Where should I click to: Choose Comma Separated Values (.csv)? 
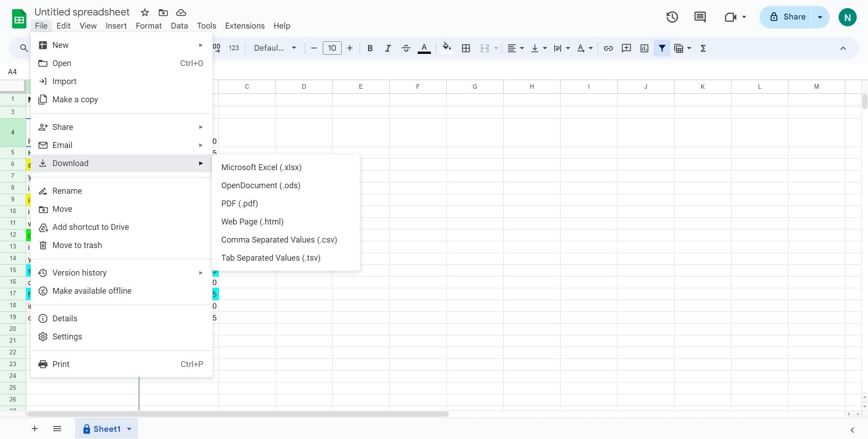click(x=279, y=240)
